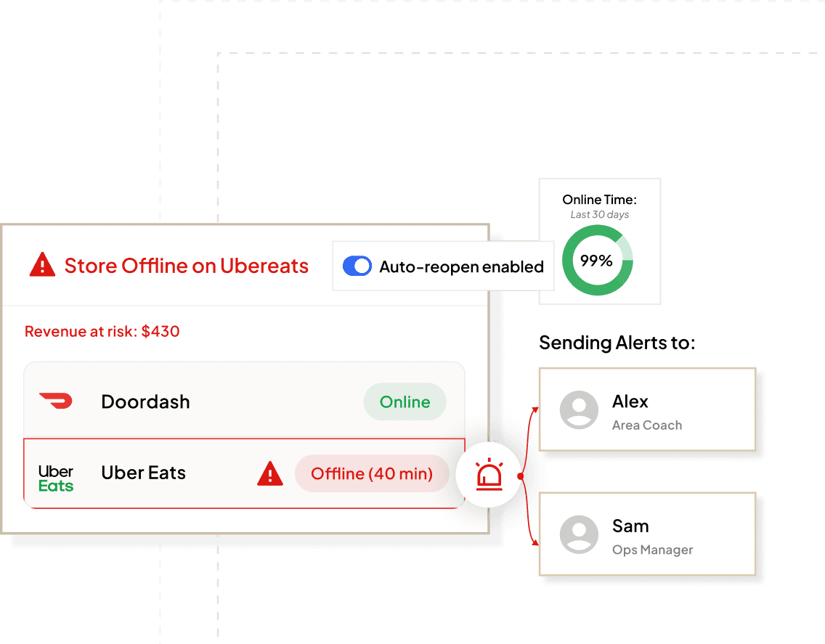Click the red warning triangle beside Store Offline
Screen dimensions: 825x644
pyautogui.click(x=43, y=265)
